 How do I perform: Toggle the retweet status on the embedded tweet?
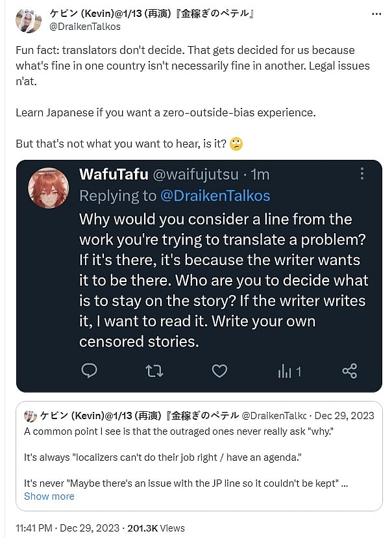(x=154, y=371)
